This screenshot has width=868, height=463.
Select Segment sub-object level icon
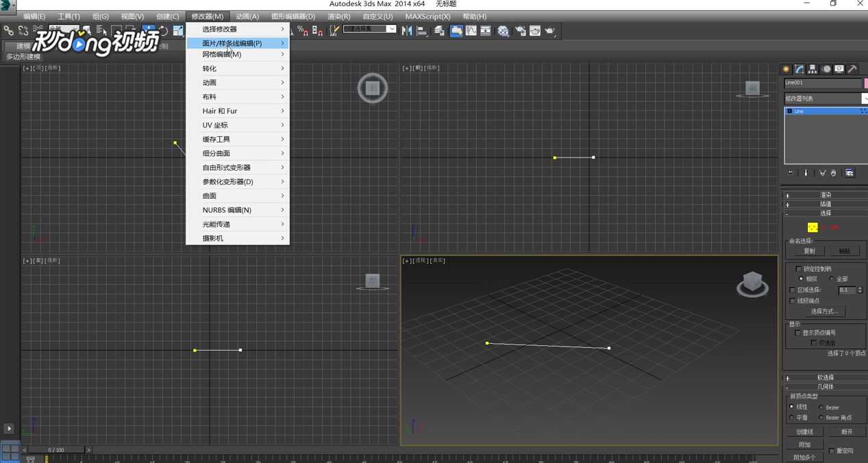tap(824, 227)
